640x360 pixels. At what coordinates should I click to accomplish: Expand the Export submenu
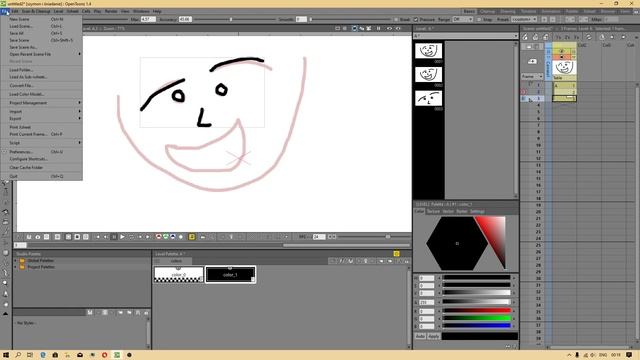click(41, 118)
